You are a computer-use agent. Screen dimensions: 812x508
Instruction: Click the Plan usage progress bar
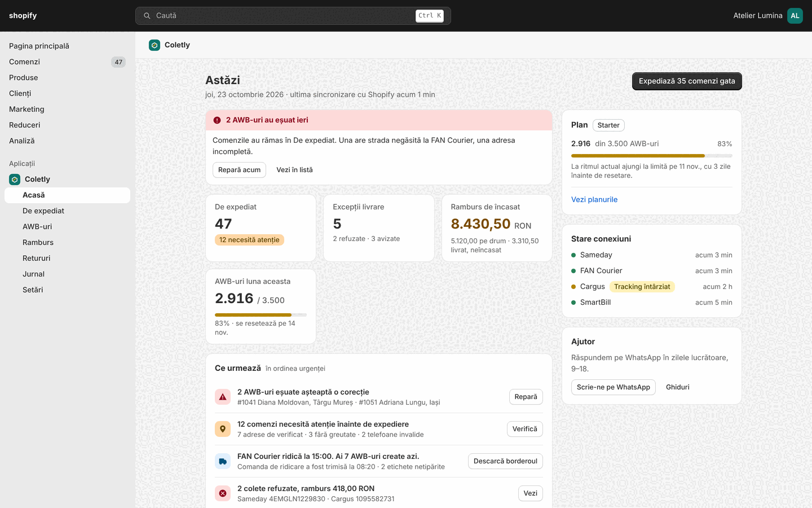coord(652,156)
